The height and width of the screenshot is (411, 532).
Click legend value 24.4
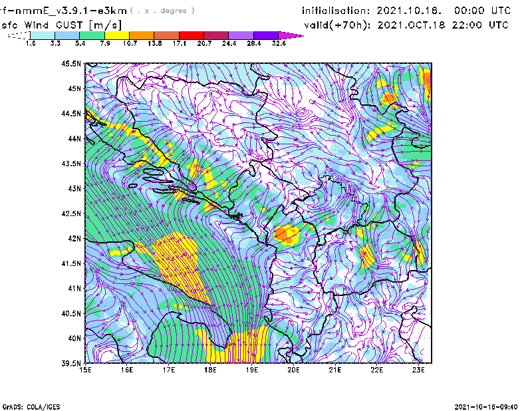point(229,43)
